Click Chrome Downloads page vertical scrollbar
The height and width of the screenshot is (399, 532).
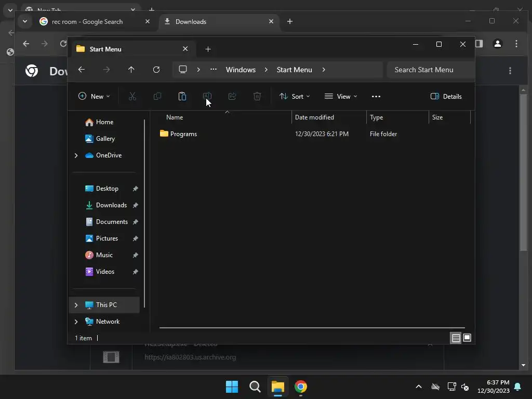click(524, 173)
